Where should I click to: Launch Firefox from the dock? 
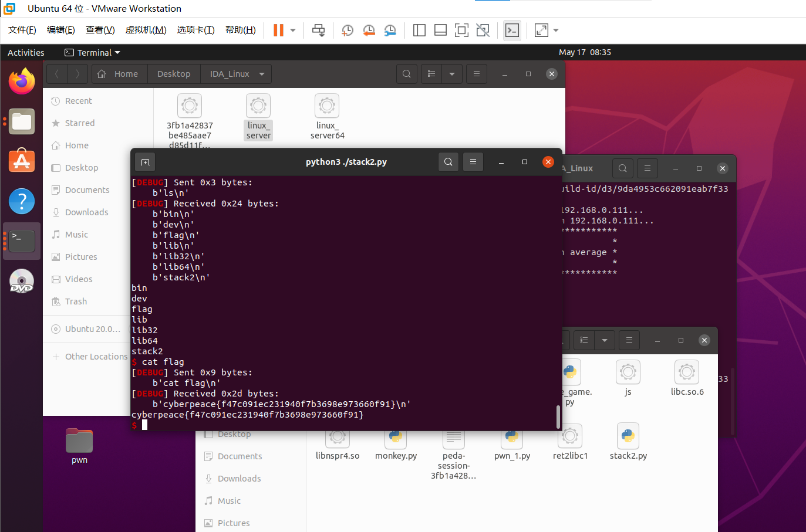[22, 82]
